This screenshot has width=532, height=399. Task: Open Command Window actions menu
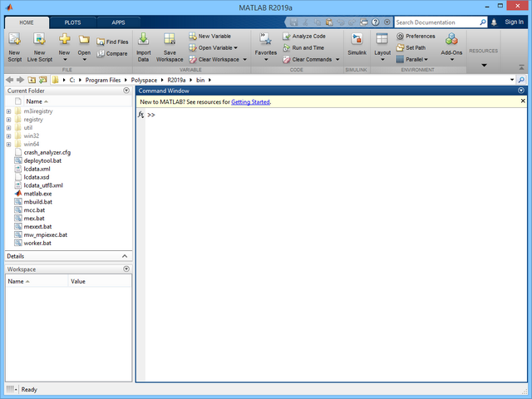(521, 91)
